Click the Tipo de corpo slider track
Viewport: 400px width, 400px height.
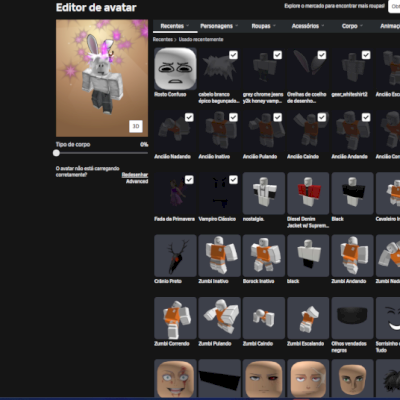click(x=102, y=153)
